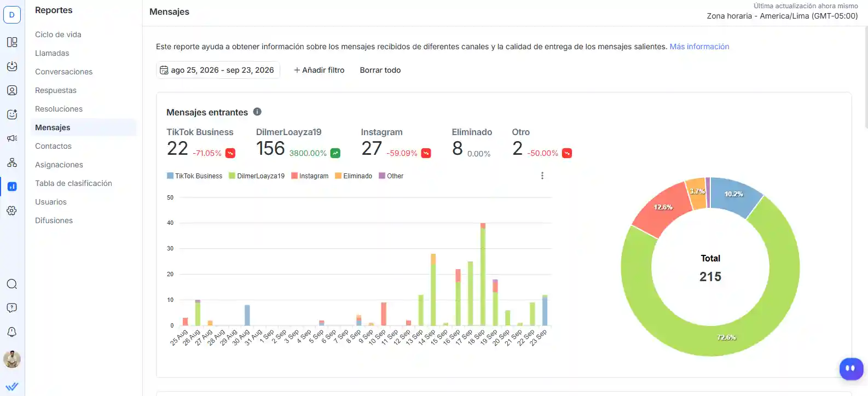
Task: Select the reports bar chart icon
Action: pyautogui.click(x=12, y=187)
